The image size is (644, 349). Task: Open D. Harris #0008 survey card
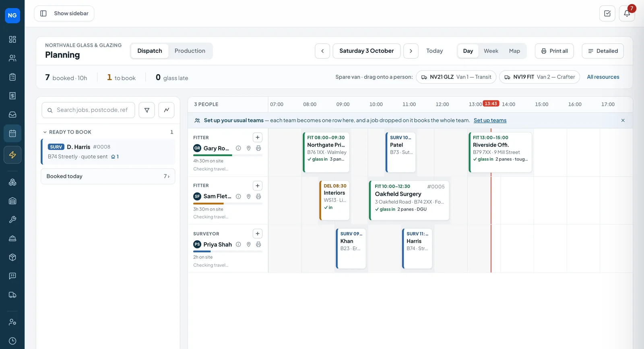pos(108,152)
